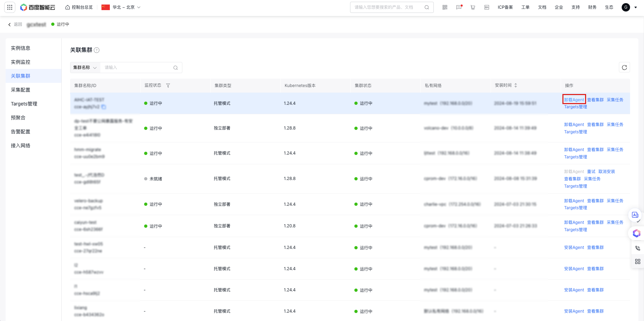Open 工单 menu
The width and height of the screenshot is (644, 321).
pyautogui.click(x=525, y=7)
